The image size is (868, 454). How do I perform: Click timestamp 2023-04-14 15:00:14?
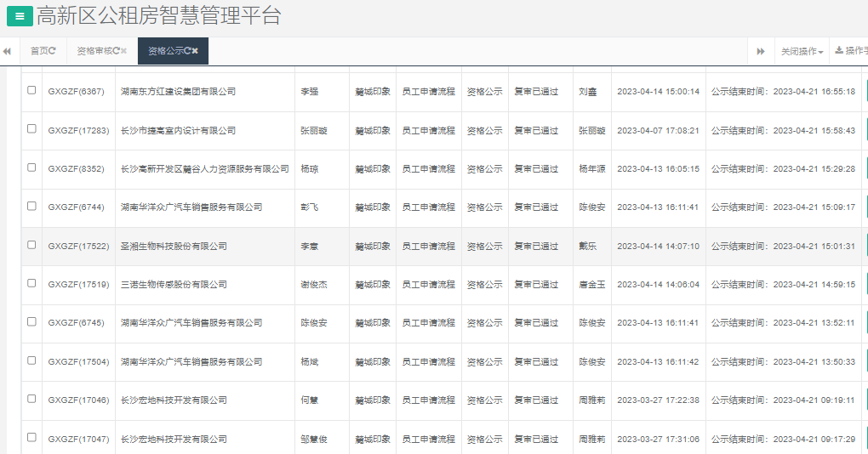point(658,92)
